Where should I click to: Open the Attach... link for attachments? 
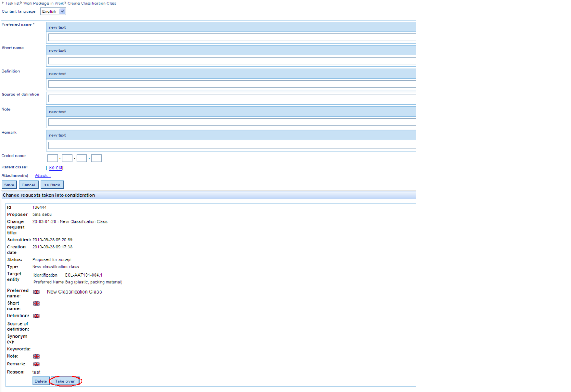[42, 176]
